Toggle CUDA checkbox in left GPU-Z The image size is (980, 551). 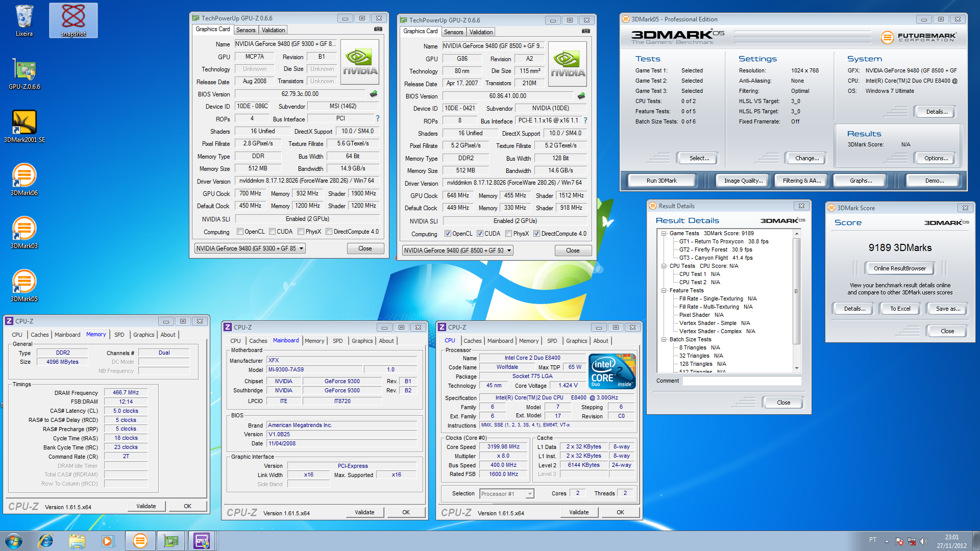click(x=273, y=232)
